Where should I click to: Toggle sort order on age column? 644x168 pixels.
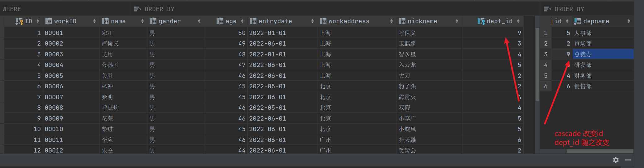[242, 21]
